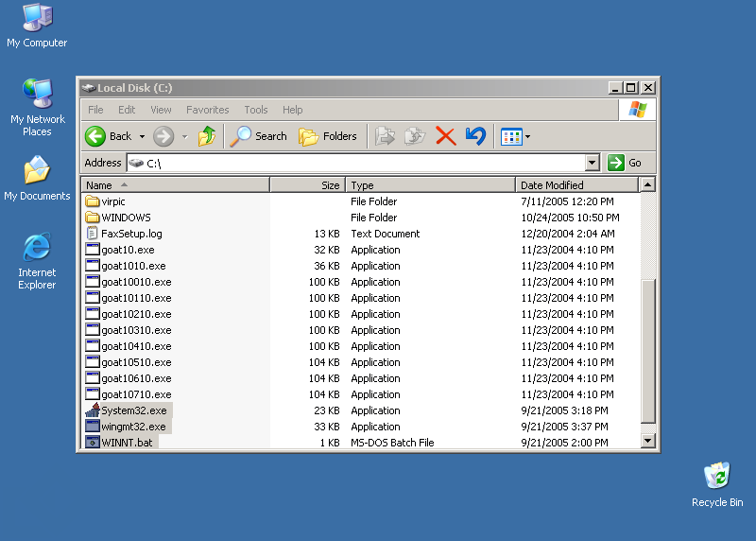Viewport: 756px width, 541px height.
Task: Click the 33 KB size value
Action: 327,427
